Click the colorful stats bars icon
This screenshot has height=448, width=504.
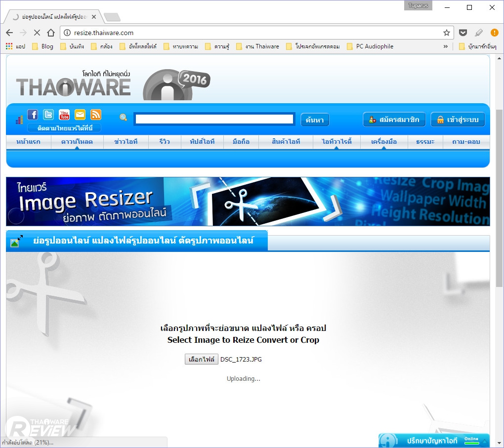pos(19,120)
